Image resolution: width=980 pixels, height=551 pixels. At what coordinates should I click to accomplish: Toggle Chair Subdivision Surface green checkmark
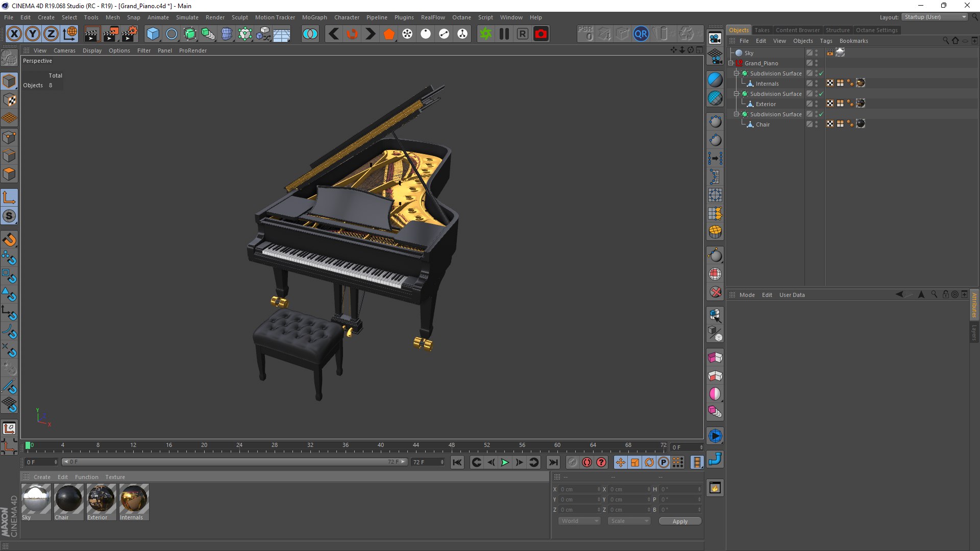(821, 114)
